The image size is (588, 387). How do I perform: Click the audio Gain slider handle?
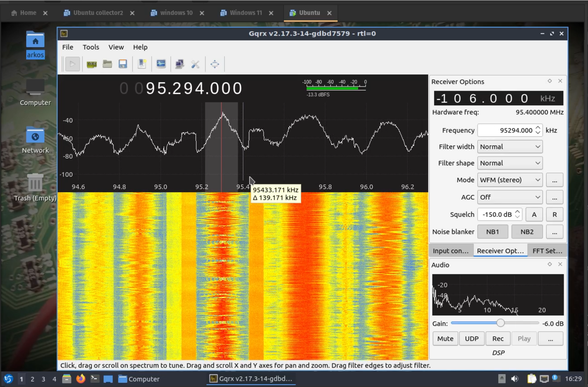(x=500, y=323)
